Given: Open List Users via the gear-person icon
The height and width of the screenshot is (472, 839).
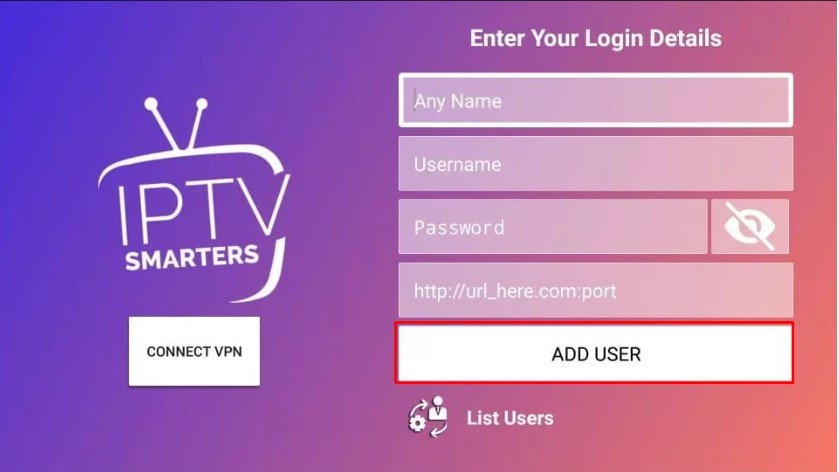Looking at the screenshot, I should click(428, 417).
